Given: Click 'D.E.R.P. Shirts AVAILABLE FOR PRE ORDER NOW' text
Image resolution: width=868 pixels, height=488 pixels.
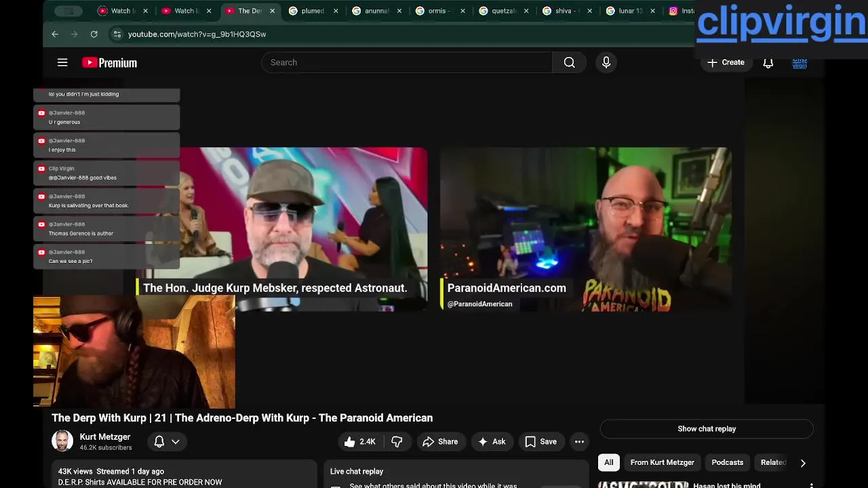Looking at the screenshot, I should (140, 483).
